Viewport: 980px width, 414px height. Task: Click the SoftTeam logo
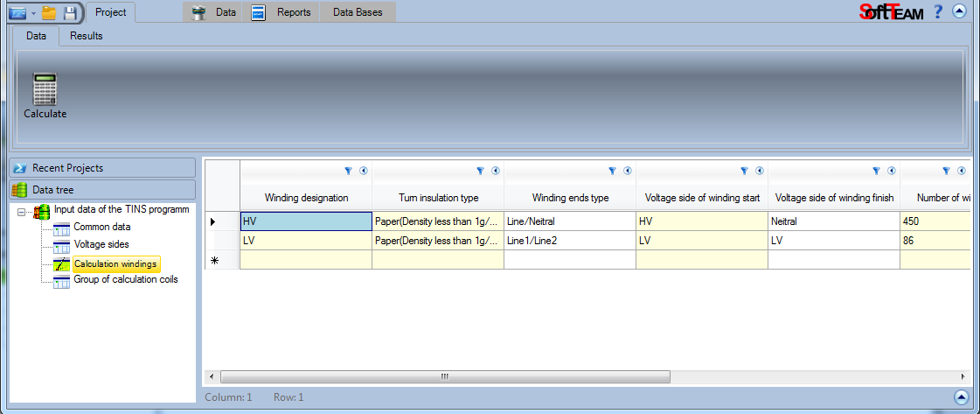coord(891,11)
